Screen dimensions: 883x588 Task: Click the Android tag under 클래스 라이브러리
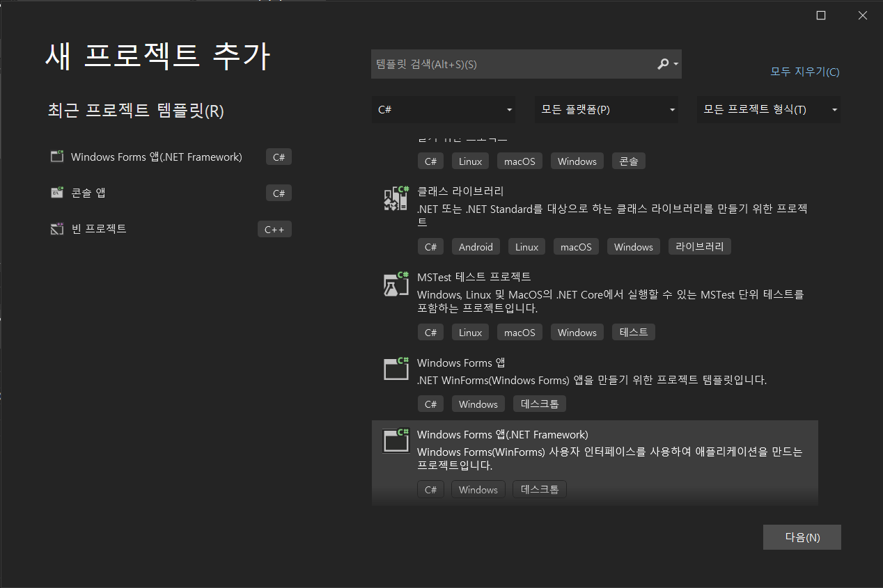pos(476,247)
